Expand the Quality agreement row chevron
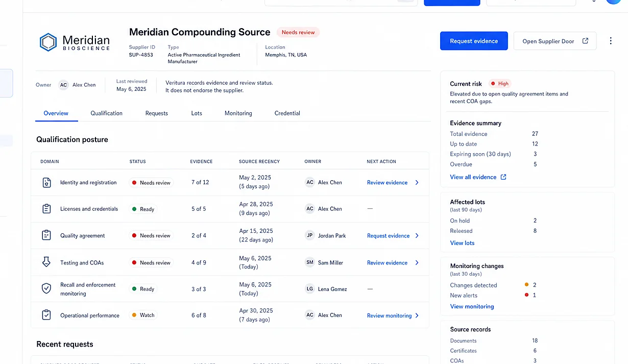This screenshot has height=364, width=628. click(x=417, y=235)
